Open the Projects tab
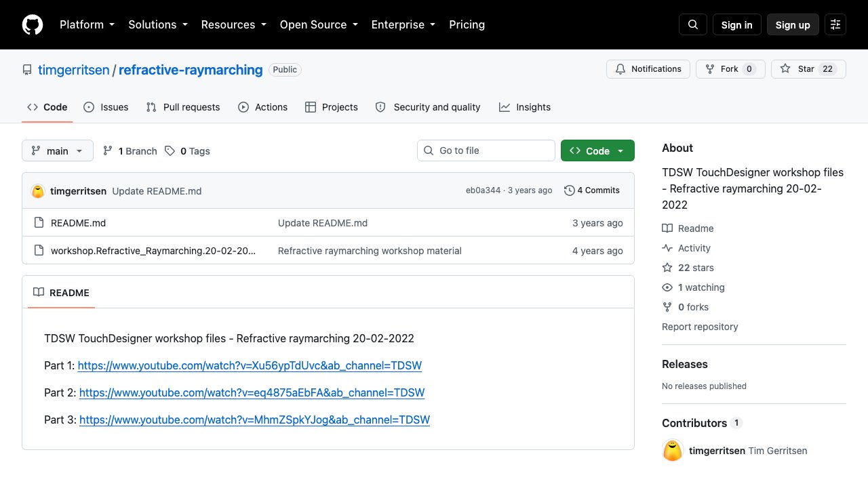 click(332, 107)
